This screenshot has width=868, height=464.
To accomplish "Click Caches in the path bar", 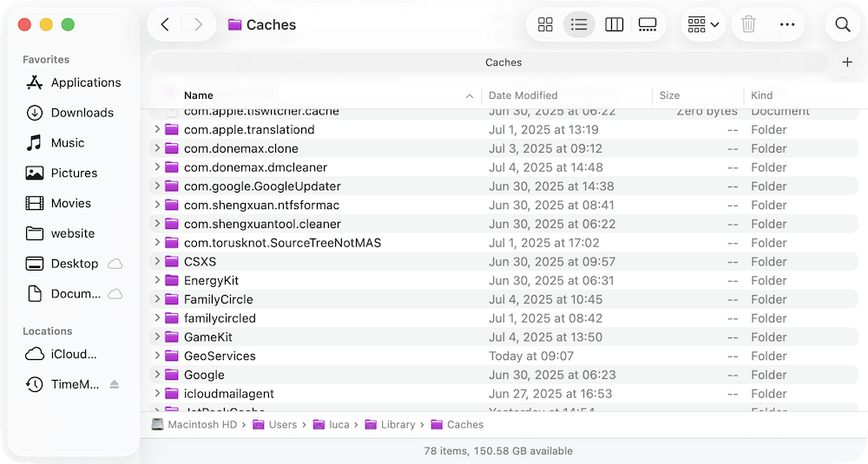I will [x=457, y=425].
